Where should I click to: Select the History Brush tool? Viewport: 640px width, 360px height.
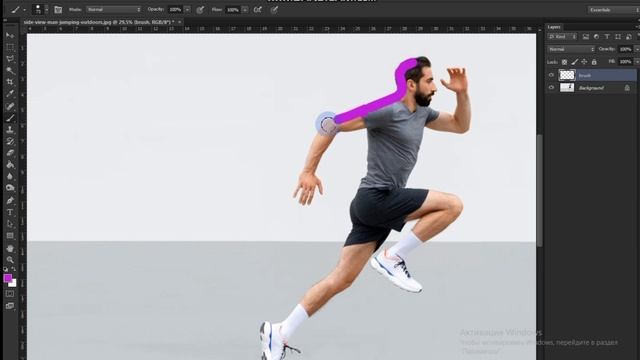tap(10, 142)
